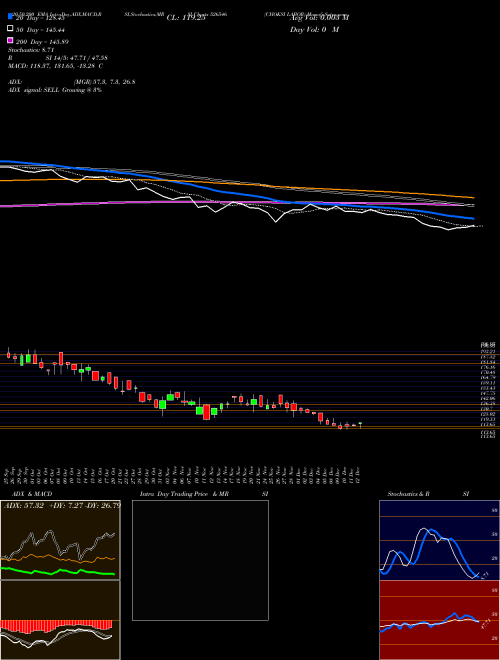
Task: Select the '200 Day - 145.89' legend text
Action: (x=42, y=42)
